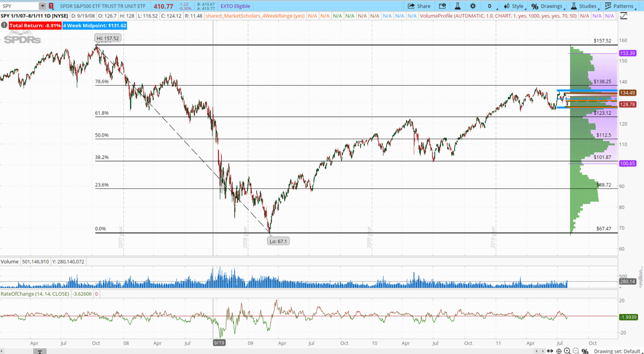Click the Share chart button
644x354 pixels.
click(x=419, y=6)
